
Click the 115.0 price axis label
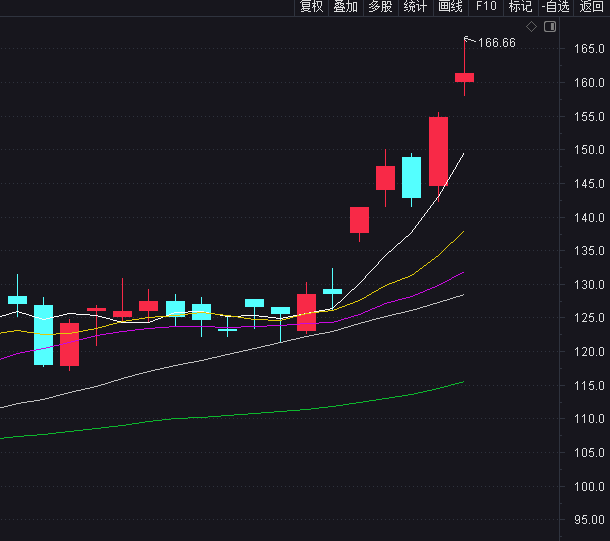tap(589, 386)
